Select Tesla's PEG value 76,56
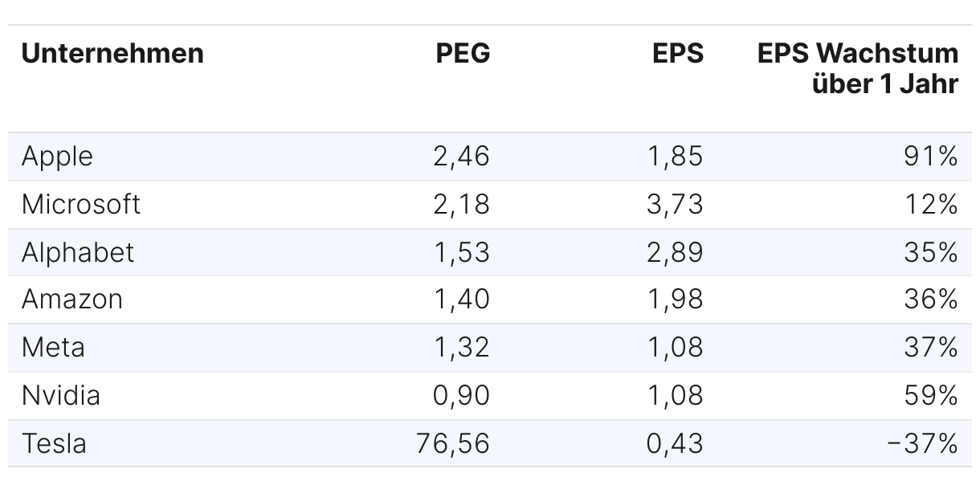980x477 pixels. click(453, 443)
